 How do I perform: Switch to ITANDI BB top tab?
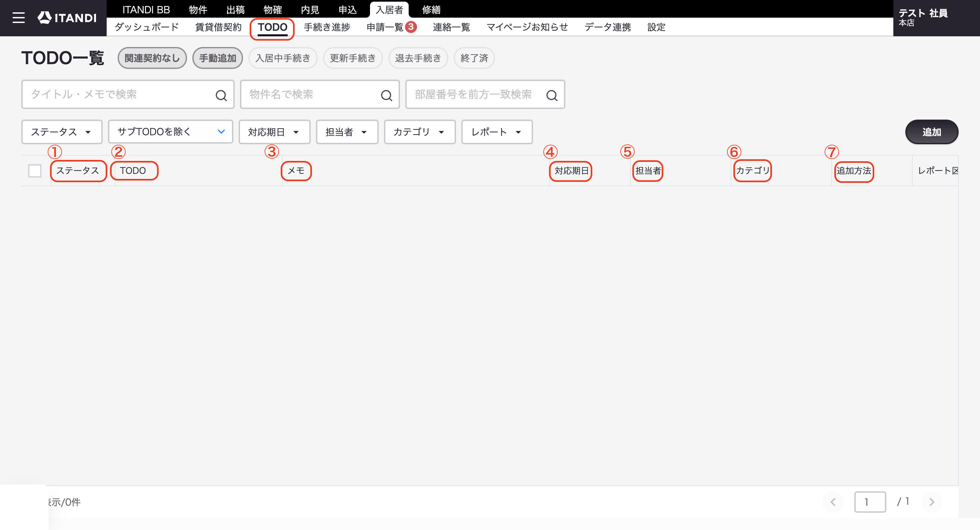[x=146, y=10]
